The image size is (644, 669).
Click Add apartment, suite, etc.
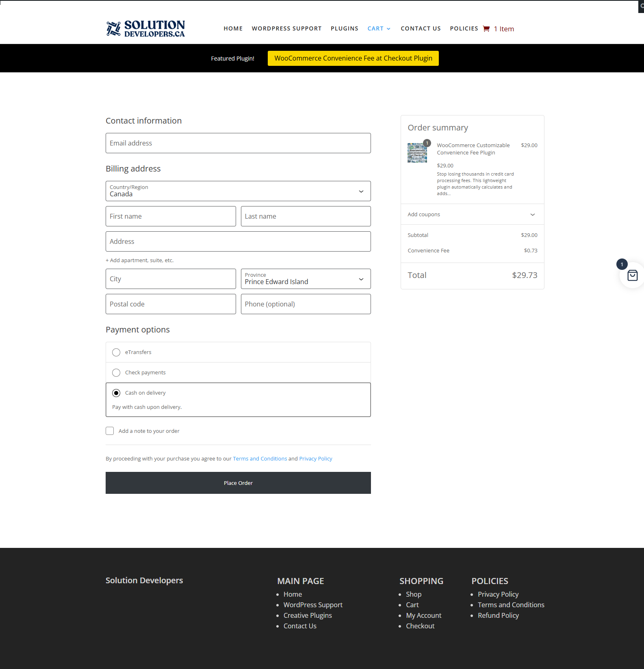140,260
